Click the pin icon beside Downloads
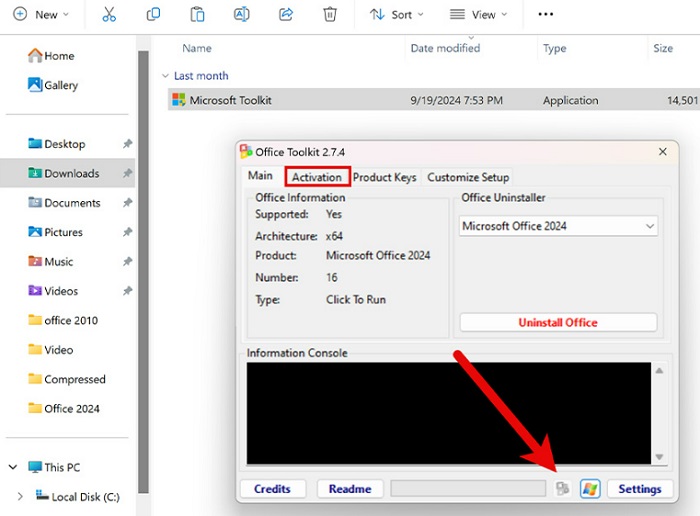The width and height of the screenshot is (700, 516). [x=128, y=173]
